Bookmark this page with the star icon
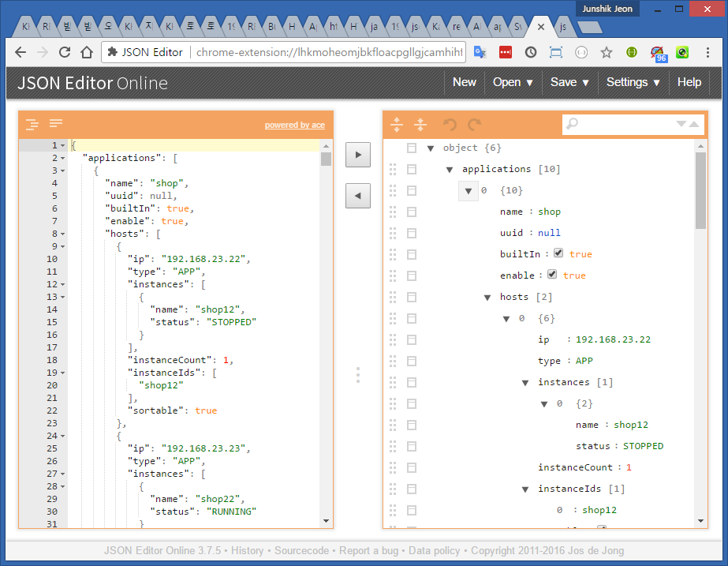The width and height of the screenshot is (728, 566). coord(606,52)
